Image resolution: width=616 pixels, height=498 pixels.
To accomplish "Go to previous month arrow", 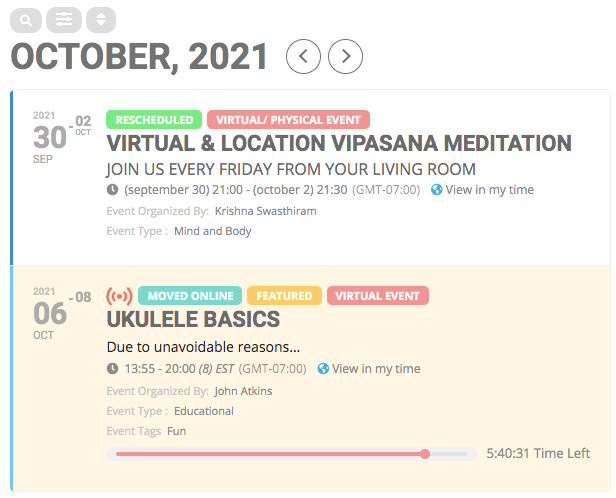I will tap(303, 57).
